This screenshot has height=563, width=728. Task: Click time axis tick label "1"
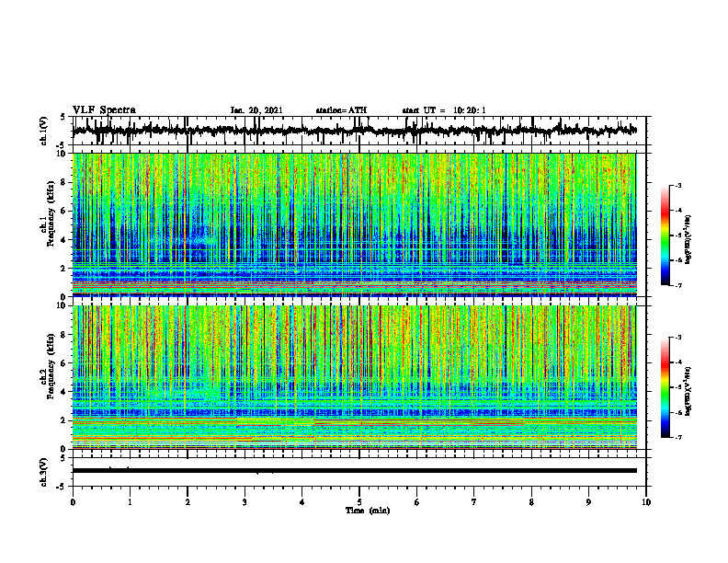(x=130, y=502)
